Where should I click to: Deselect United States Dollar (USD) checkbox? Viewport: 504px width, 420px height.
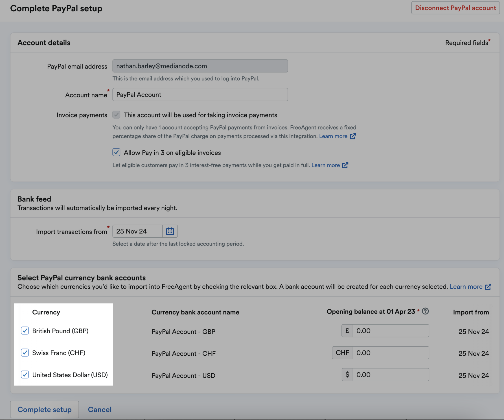(x=25, y=375)
